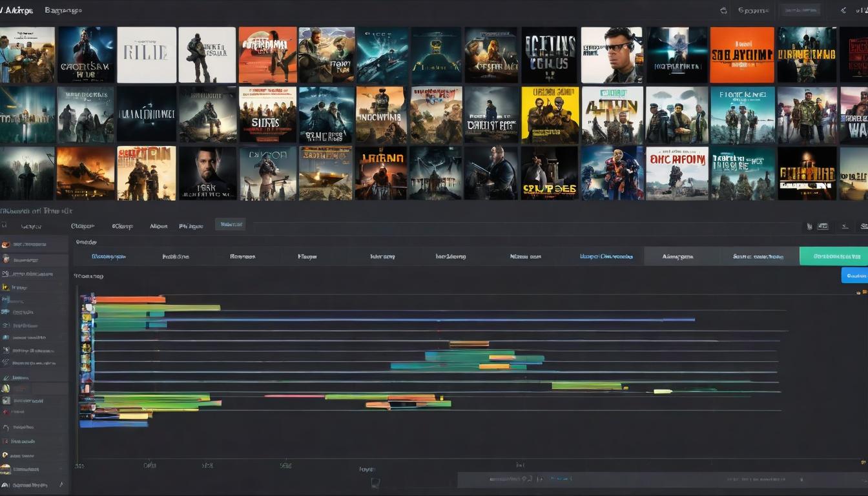This screenshot has height=496, width=868.
Task: Select the blue bar at the timeline bottom
Action: coord(114,424)
